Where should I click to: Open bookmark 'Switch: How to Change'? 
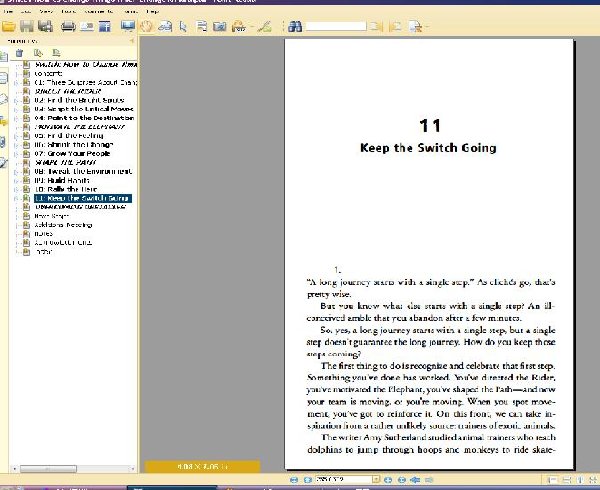[x=86, y=64]
